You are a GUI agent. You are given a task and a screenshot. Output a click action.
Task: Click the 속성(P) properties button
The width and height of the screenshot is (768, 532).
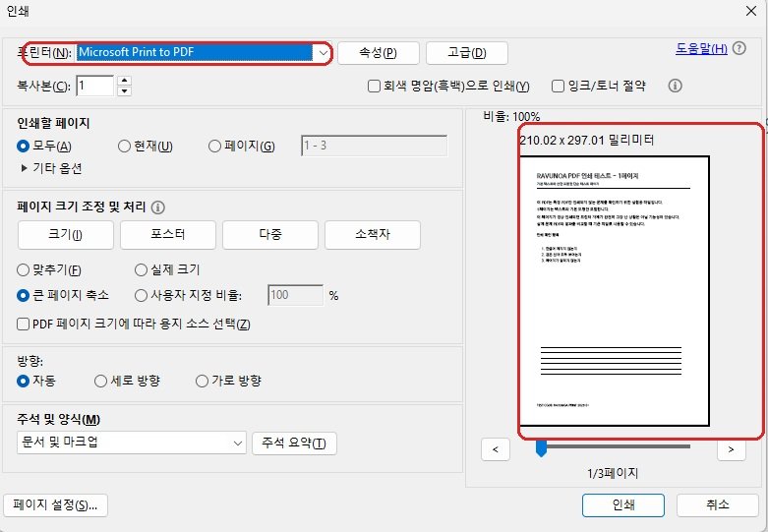click(x=379, y=52)
